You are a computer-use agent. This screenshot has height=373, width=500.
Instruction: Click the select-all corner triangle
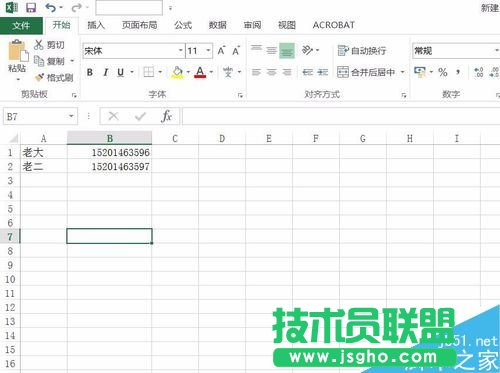tap(13, 138)
